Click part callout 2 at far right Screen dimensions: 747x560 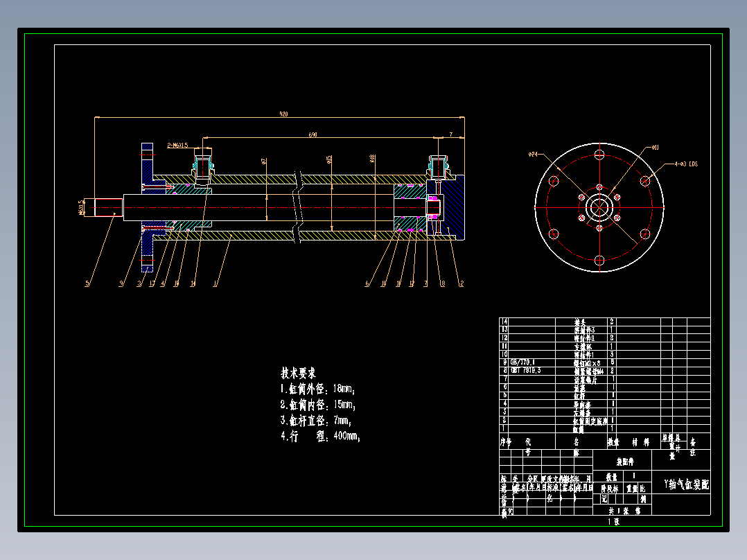pyautogui.click(x=462, y=283)
